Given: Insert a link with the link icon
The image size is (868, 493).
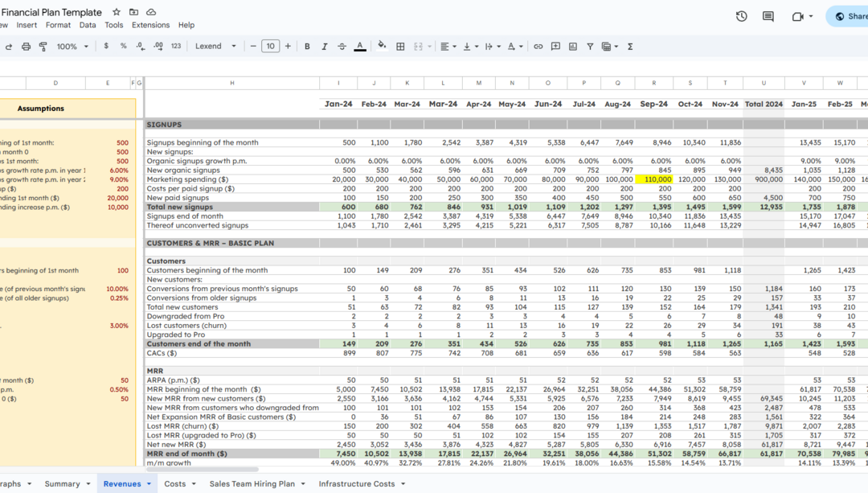Looking at the screenshot, I should tap(538, 47).
